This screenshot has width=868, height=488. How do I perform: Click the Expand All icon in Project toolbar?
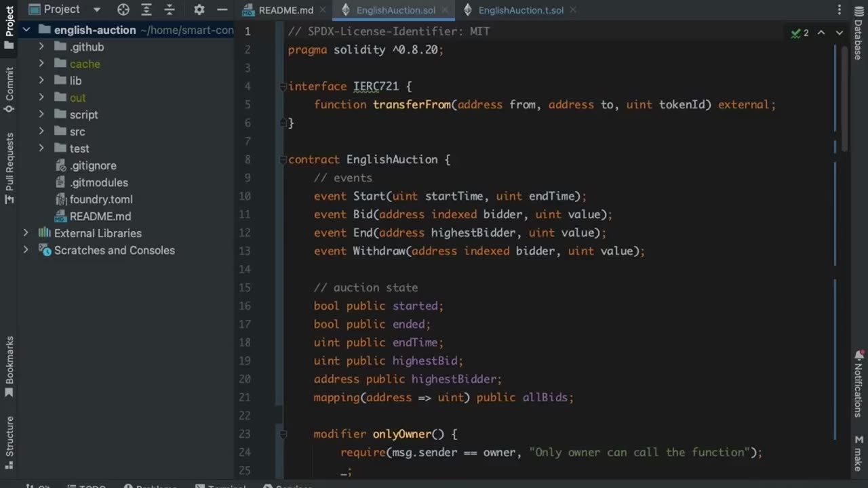click(x=146, y=9)
